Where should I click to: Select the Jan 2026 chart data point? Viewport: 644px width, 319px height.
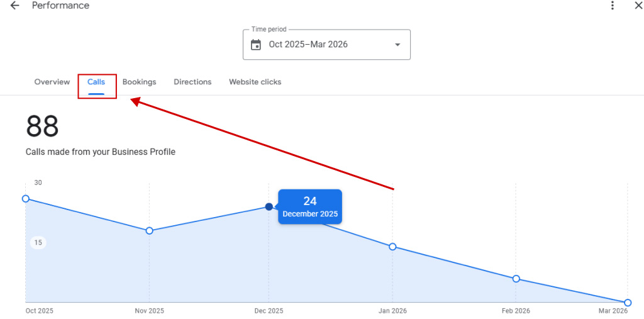[392, 247]
